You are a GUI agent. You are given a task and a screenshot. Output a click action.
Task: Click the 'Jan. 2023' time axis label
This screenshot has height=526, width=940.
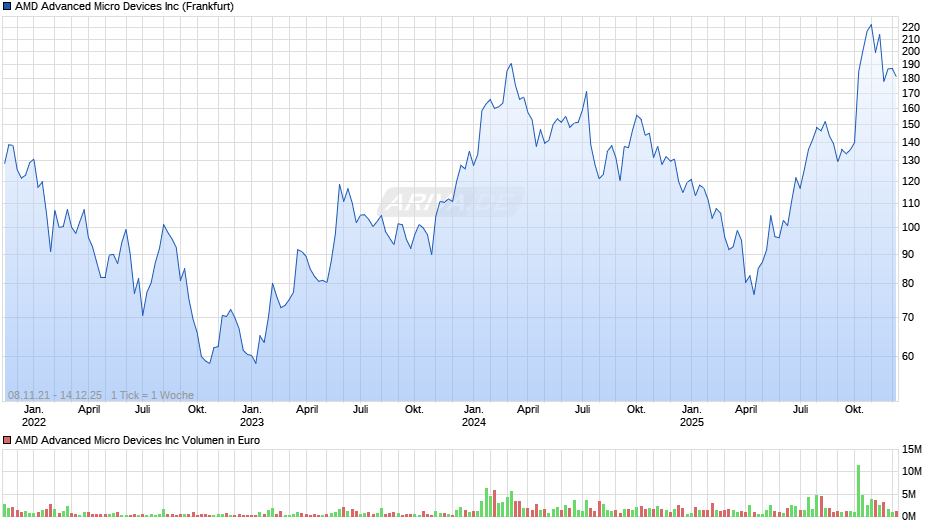click(x=252, y=416)
